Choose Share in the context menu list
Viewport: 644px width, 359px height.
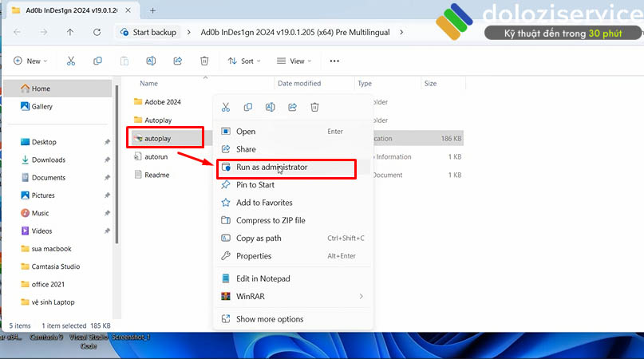pos(294,149)
